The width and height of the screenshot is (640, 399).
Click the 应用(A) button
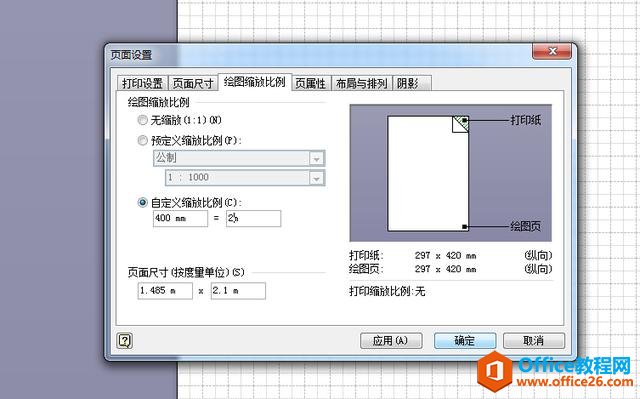(x=391, y=341)
